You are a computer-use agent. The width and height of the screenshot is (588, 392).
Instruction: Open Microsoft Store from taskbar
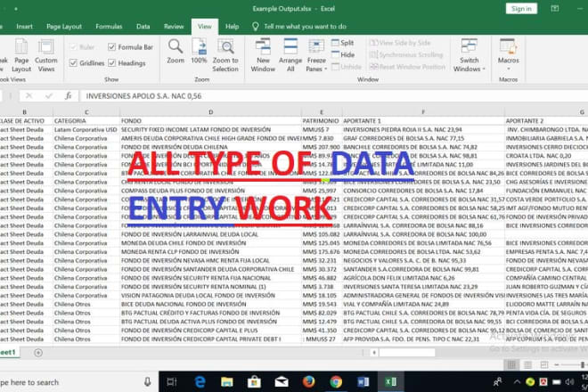254,382
